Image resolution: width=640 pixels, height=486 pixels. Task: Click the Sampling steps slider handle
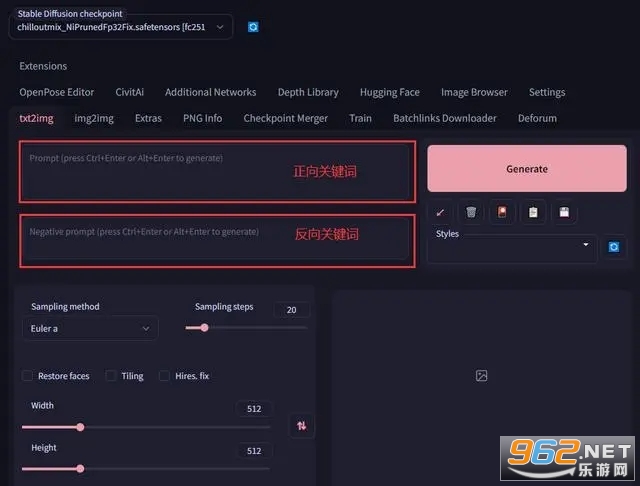click(x=204, y=327)
